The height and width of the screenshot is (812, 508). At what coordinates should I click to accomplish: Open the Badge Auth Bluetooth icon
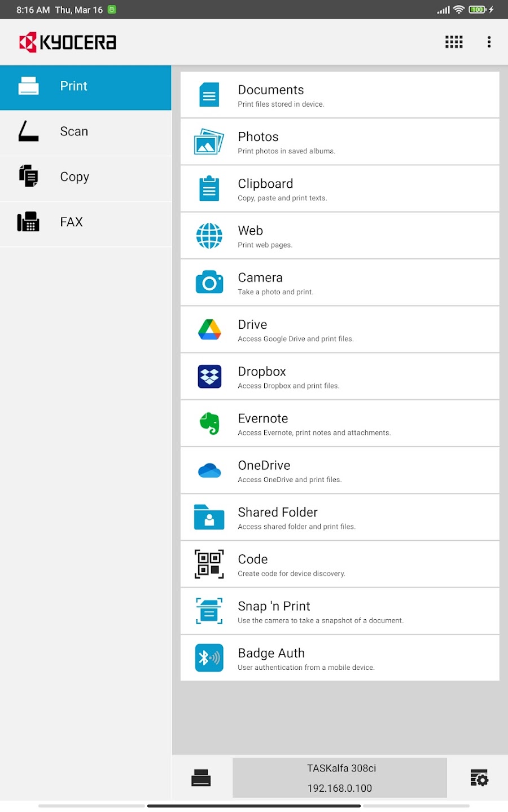pyautogui.click(x=209, y=658)
